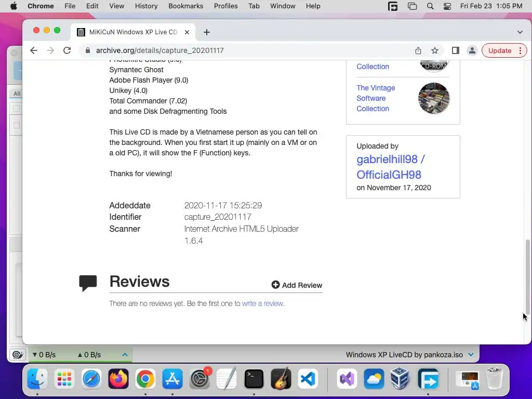Open The Vintage Software Collection link
Viewport: 532px width, 399px height.
pyautogui.click(x=376, y=98)
